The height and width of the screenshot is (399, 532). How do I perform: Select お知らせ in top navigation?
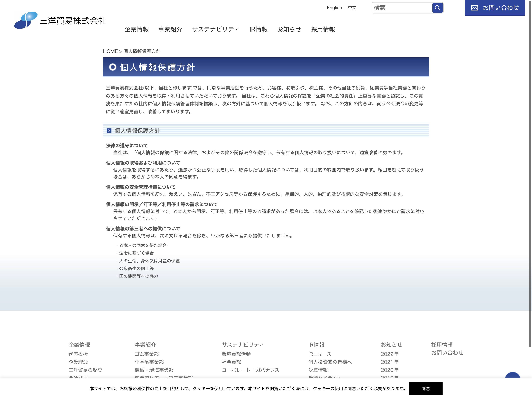289,29
